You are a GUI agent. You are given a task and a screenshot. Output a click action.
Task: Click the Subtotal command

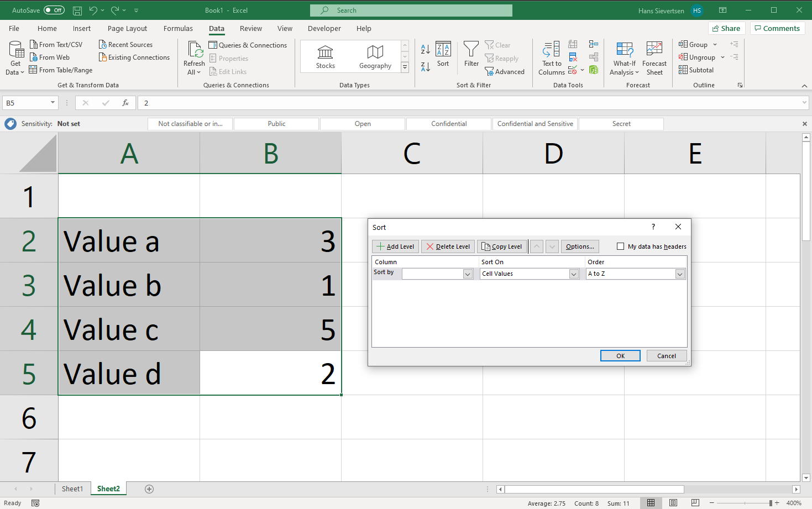(696, 70)
